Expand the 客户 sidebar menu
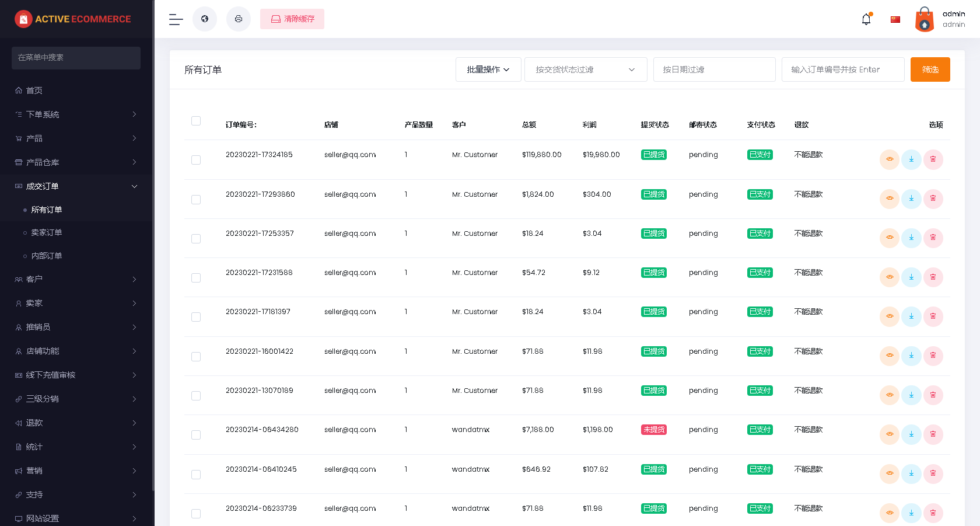980x526 pixels. click(x=76, y=279)
